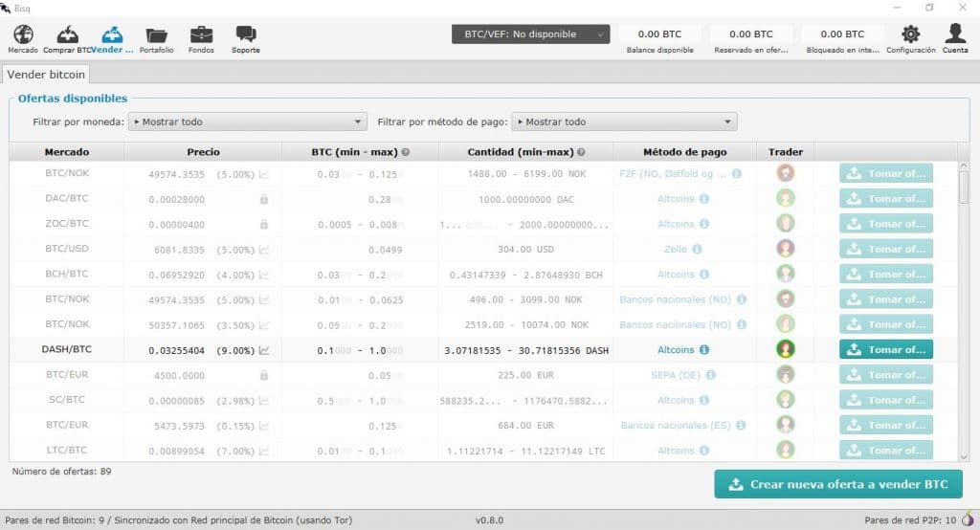Click the BCH/BTC market cell
The width and height of the screenshot is (980, 530).
tap(67, 274)
